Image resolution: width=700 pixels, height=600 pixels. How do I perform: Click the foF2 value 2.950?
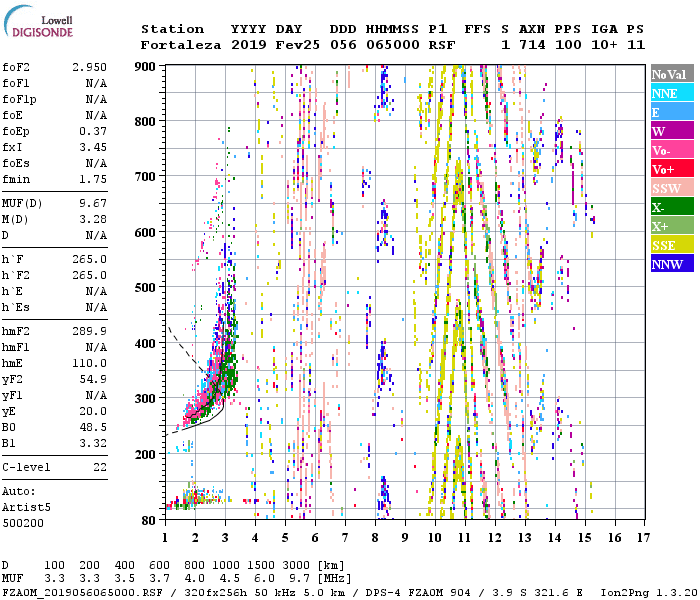[x=90, y=67]
